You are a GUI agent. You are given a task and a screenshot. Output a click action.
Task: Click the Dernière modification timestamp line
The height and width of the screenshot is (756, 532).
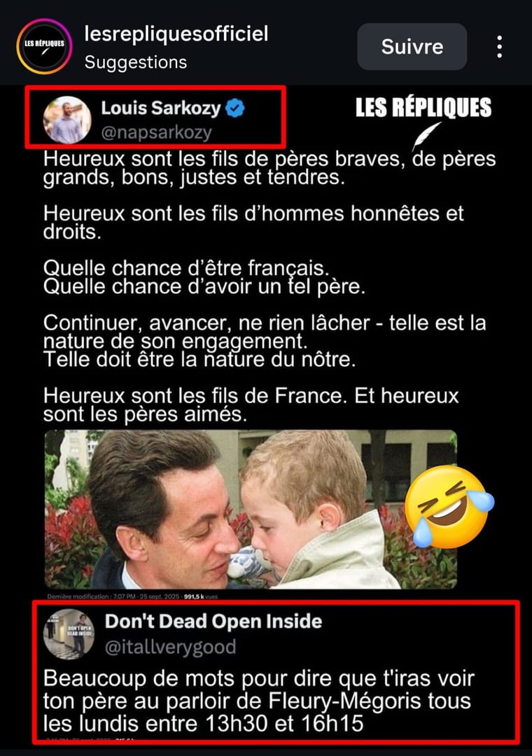point(132,596)
